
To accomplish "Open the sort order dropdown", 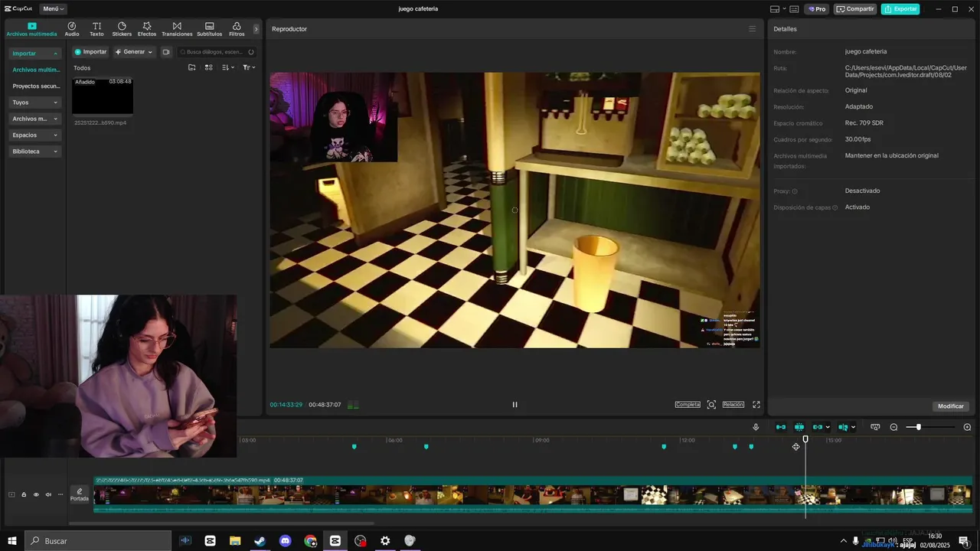I will (228, 67).
